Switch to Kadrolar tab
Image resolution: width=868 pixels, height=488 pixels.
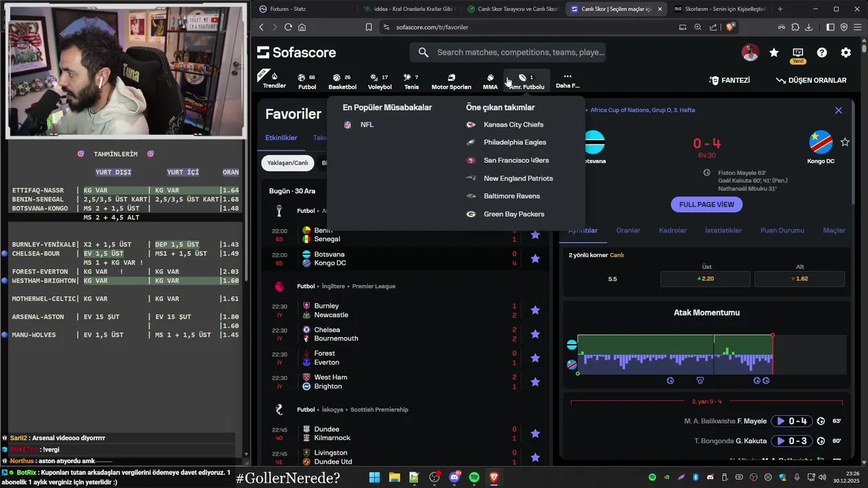point(673,230)
